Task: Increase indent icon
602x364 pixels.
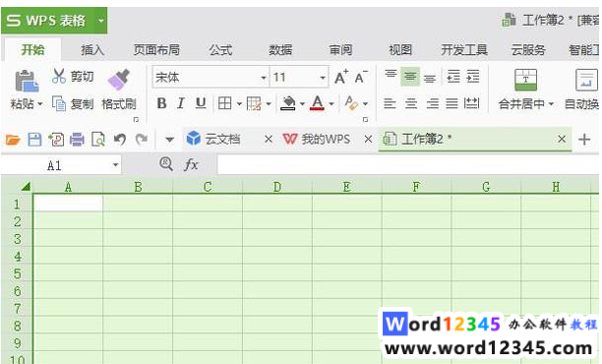Action: point(473,77)
